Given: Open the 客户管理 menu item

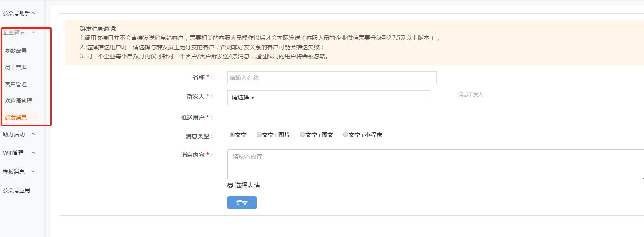Looking at the screenshot, I should pyautogui.click(x=16, y=84).
